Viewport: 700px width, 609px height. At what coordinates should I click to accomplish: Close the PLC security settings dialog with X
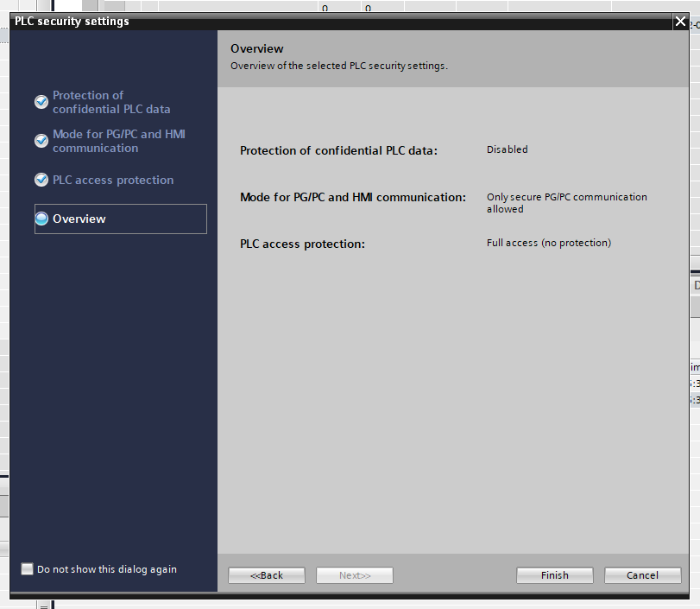click(680, 22)
